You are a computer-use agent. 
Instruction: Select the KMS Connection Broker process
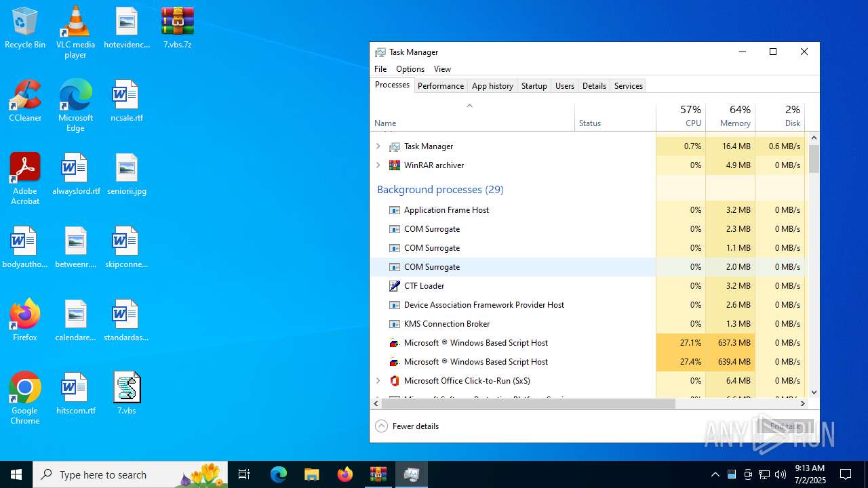[x=587, y=324]
